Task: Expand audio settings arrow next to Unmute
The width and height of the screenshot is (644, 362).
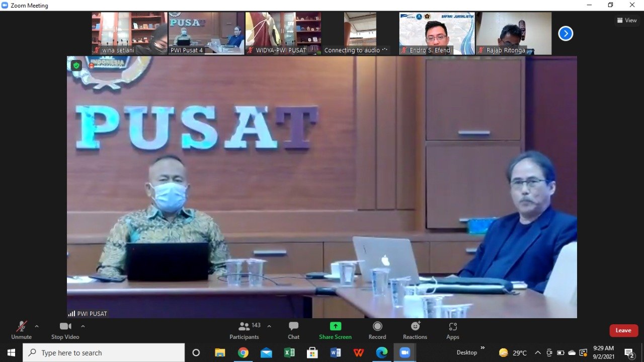Action: pyautogui.click(x=37, y=326)
